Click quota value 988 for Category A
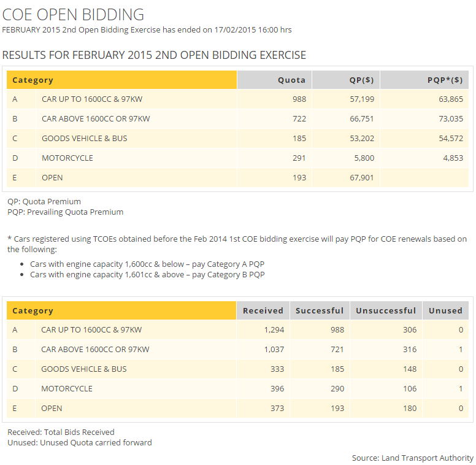This screenshot has width=476, height=465. point(299,99)
